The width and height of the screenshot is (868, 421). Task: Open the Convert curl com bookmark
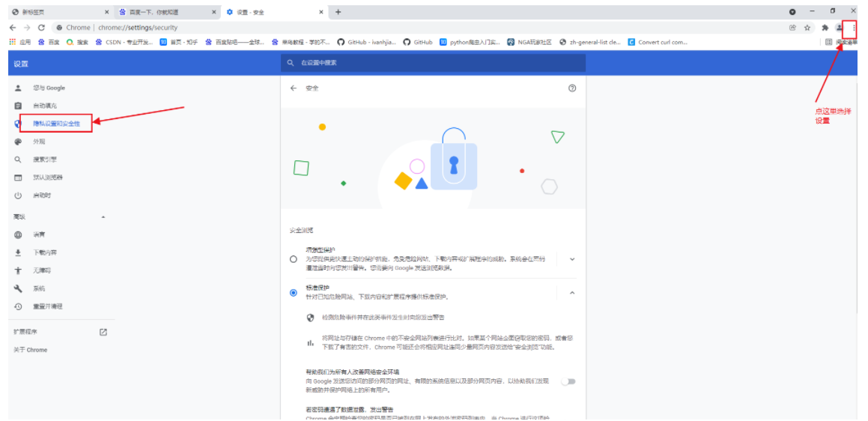pyautogui.click(x=658, y=41)
